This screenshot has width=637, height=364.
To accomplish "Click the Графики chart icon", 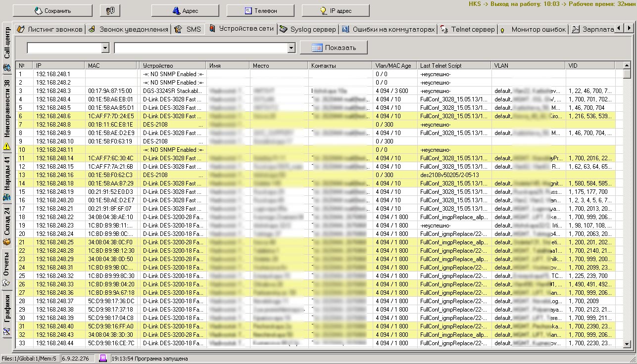I will (7, 332).
